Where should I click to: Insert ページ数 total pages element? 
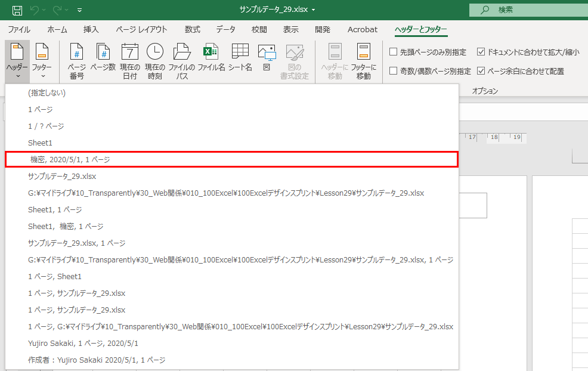point(103,58)
